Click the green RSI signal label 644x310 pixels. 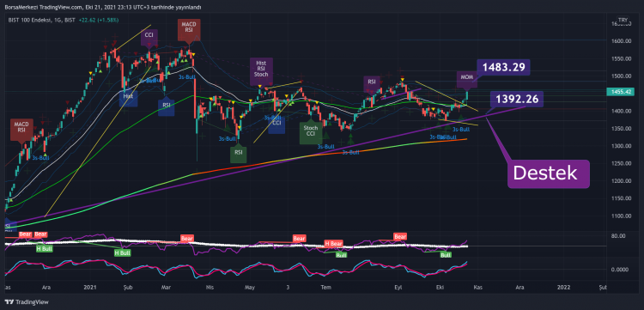click(239, 153)
